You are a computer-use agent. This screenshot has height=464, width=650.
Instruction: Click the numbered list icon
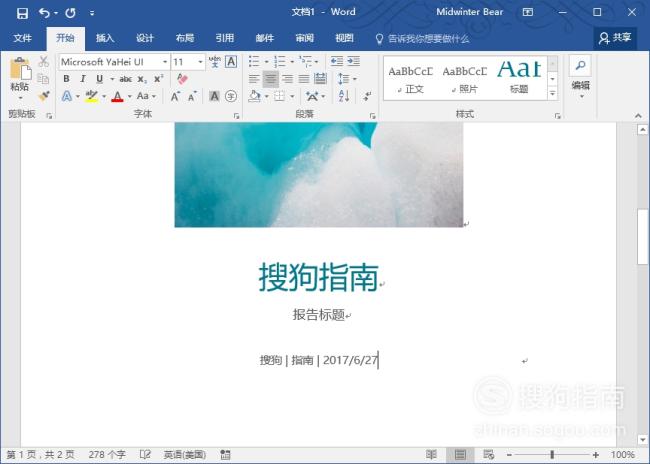pyautogui.click(x=280, y=62)
